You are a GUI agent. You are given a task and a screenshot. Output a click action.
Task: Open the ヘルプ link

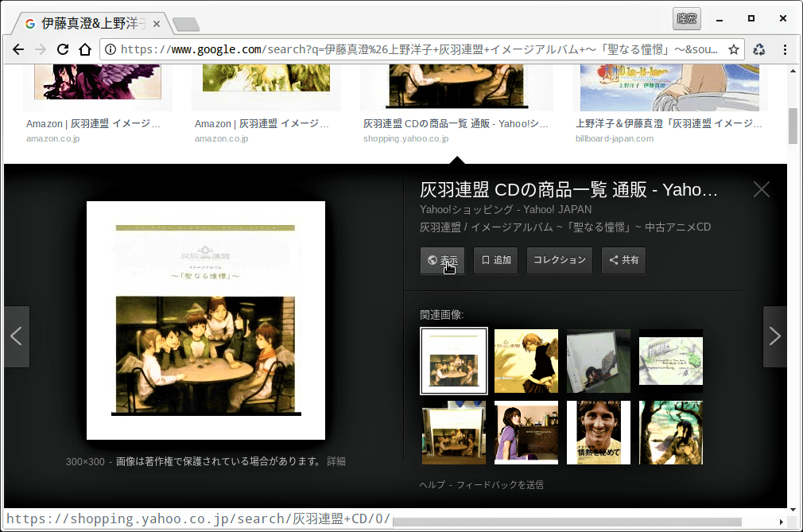click(x=433, y=484)
